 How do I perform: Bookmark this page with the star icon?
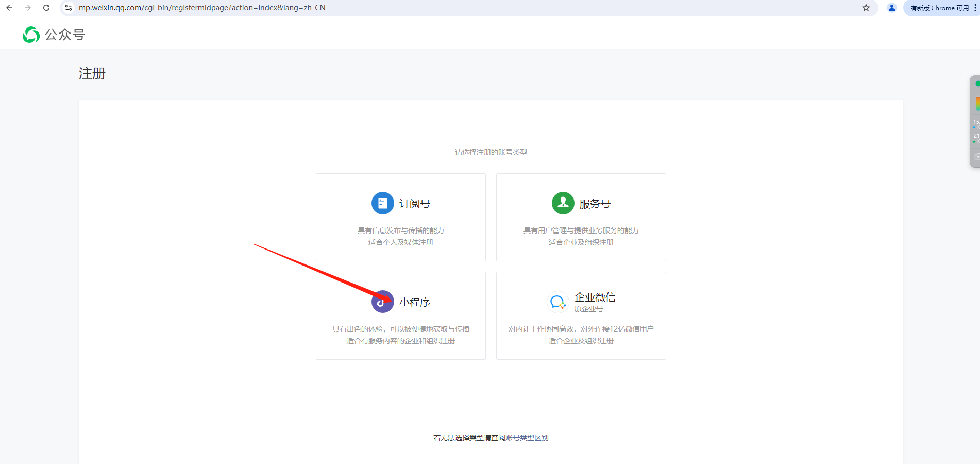coord(866,8)
